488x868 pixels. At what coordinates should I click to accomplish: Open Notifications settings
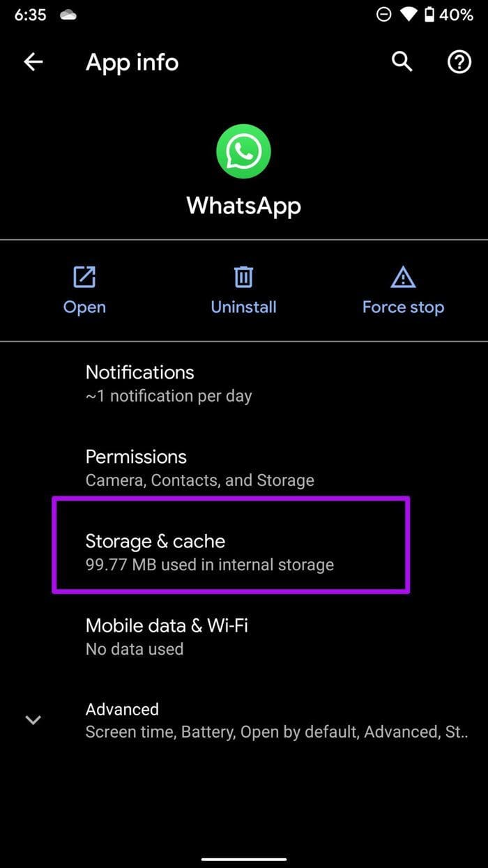point(244,383)
